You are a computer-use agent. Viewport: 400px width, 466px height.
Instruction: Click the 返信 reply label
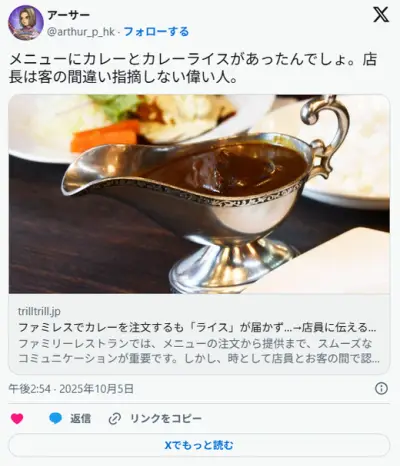coord(80,419)
